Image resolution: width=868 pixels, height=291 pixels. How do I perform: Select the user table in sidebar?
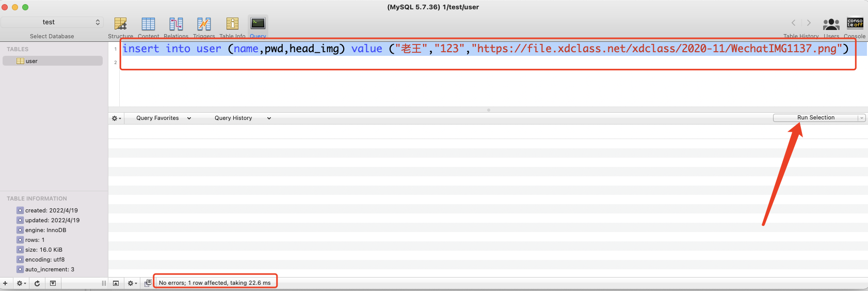(x=53, y=61)
